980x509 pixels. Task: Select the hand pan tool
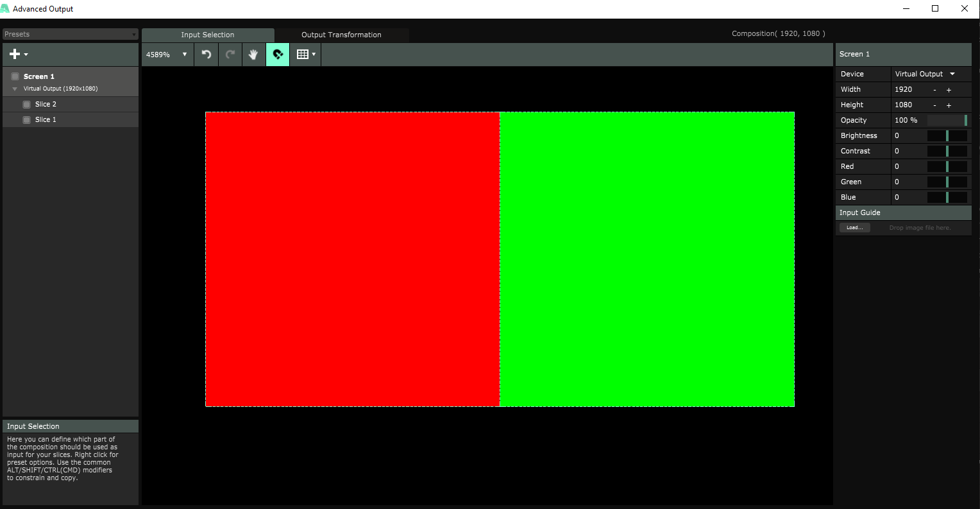[253, 55]
